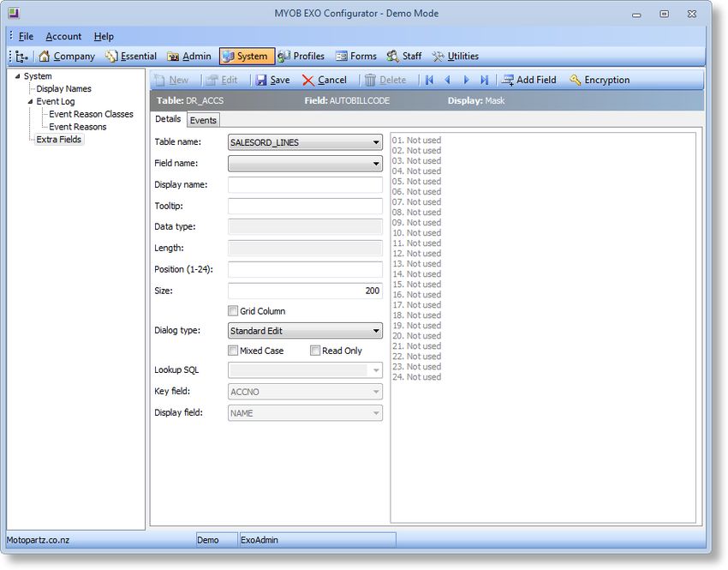
Task: Select Event Reason Classes in the tree
Action: click(x=91, y=114)
